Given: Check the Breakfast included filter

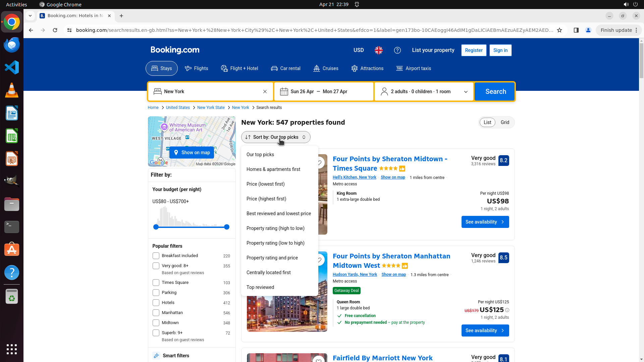Looking at the screenshot, I should (156, 256).
